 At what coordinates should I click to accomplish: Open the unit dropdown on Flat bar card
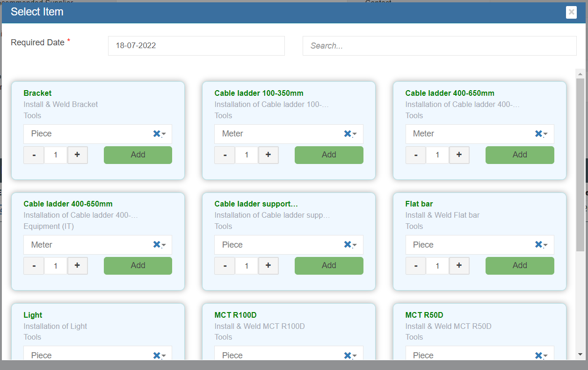coord(545,245)
